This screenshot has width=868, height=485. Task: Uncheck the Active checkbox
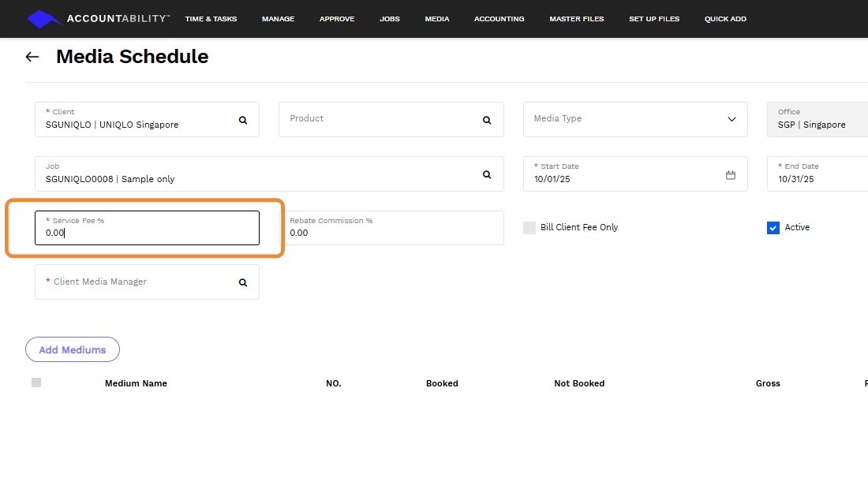pos(773,228)
